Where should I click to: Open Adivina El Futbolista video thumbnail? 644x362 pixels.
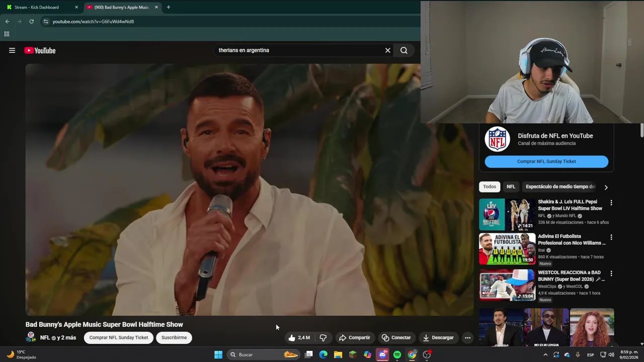507,248
